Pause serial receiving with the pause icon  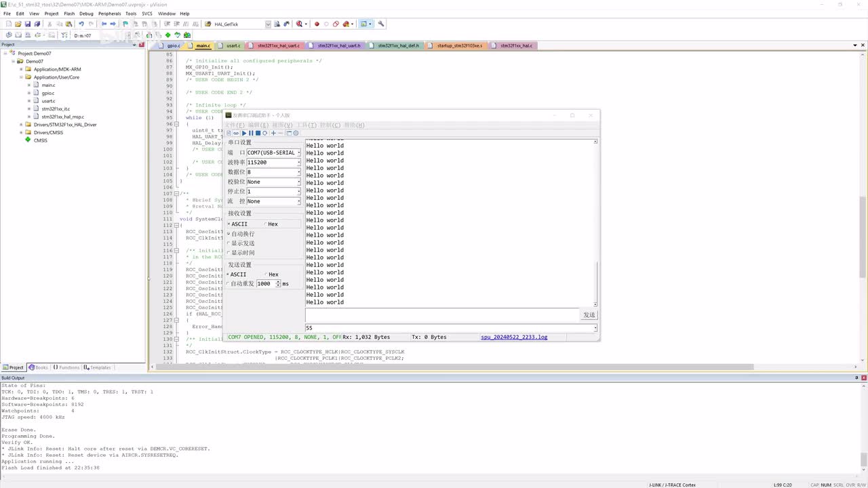point(251,133)
